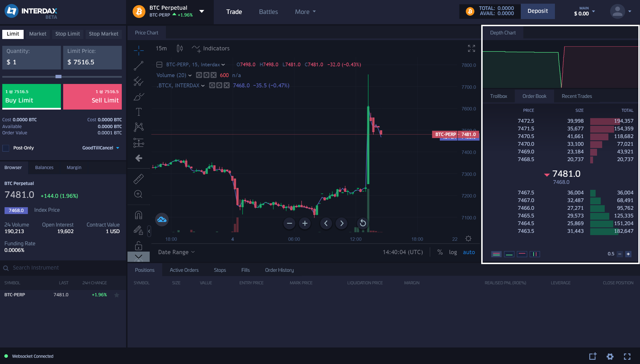
Task: Select the zoom-in magnifier tool
Action: [139, 194]
